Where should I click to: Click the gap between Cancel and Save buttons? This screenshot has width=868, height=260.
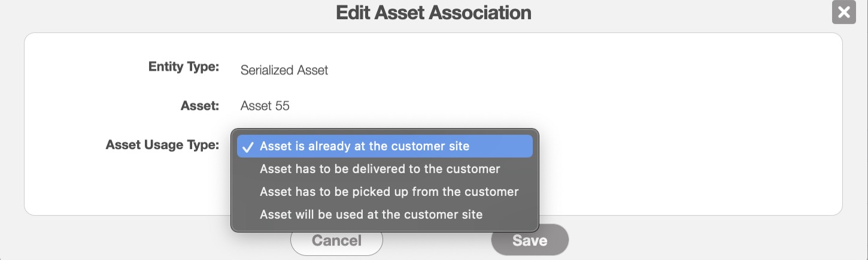(437, 240)
